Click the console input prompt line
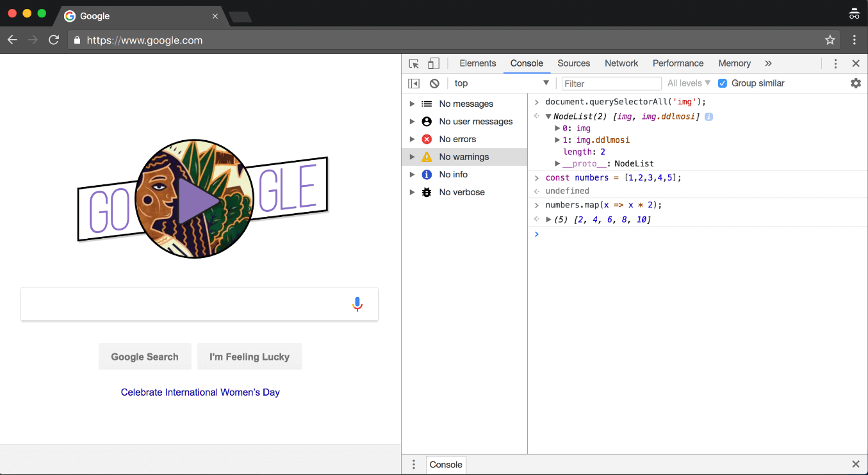Viewport: 868px width, 475px height. point(698,234)
